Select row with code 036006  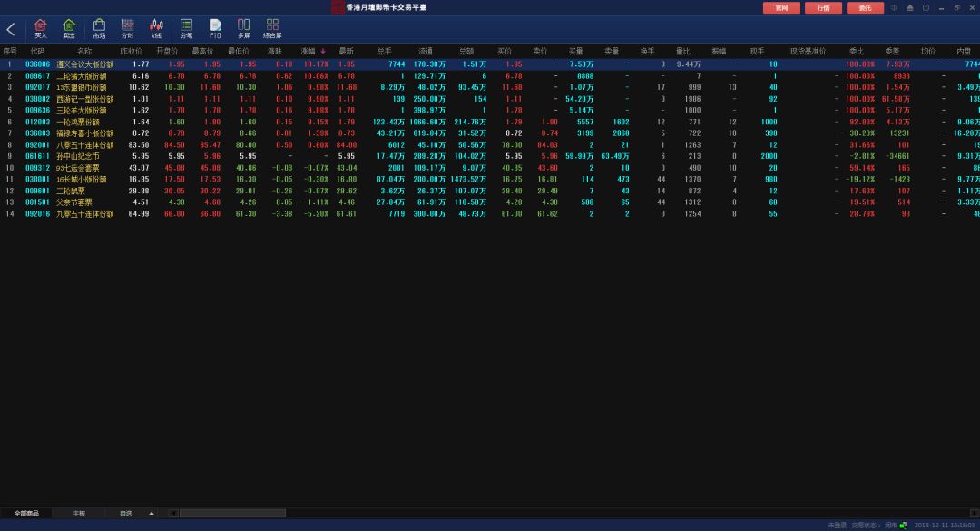click(x=490, y=64)
